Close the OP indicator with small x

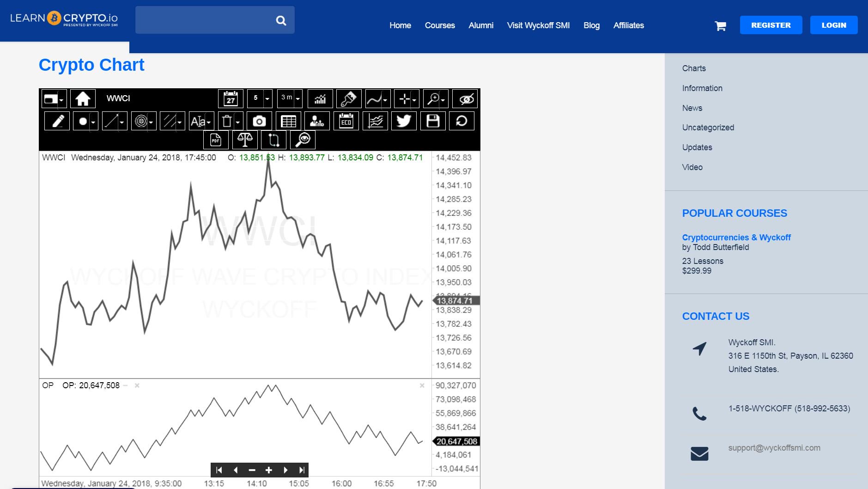(x=137, y=385)
